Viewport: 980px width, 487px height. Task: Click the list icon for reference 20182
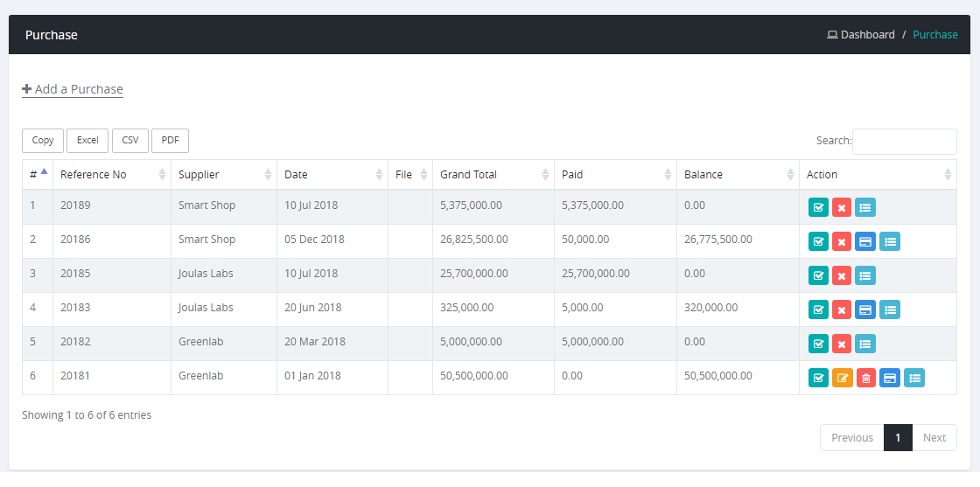[x=865, y=344]
